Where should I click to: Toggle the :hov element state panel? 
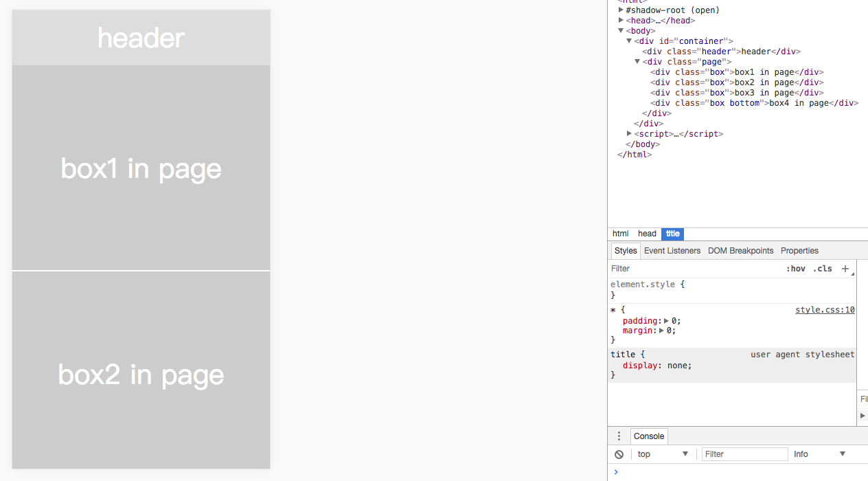[x=796, y=269]
